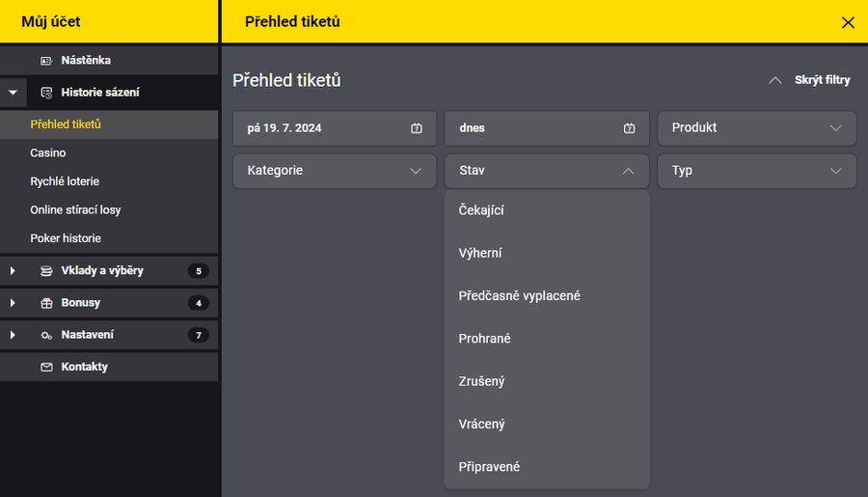Click the Nástěnka dashboard icon

[x=46, y=61]
